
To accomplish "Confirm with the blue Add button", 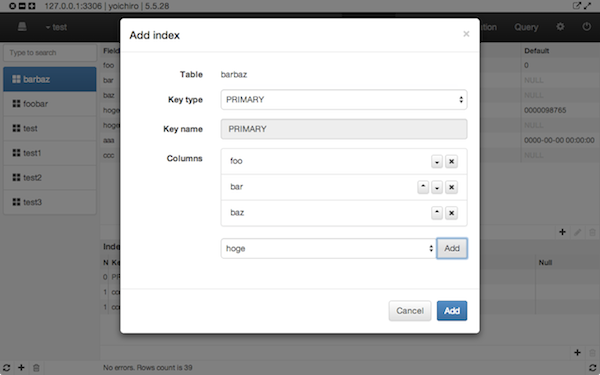I will [x=452, y=311].
